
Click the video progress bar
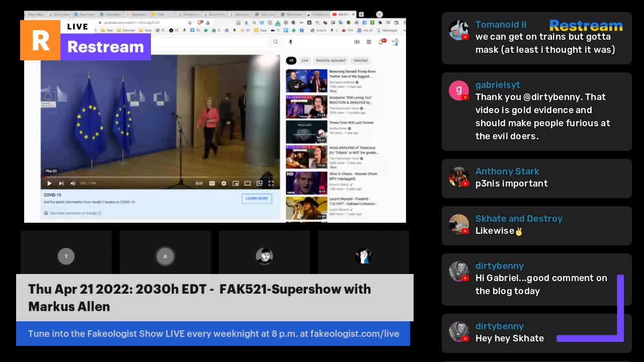[160, 177]
